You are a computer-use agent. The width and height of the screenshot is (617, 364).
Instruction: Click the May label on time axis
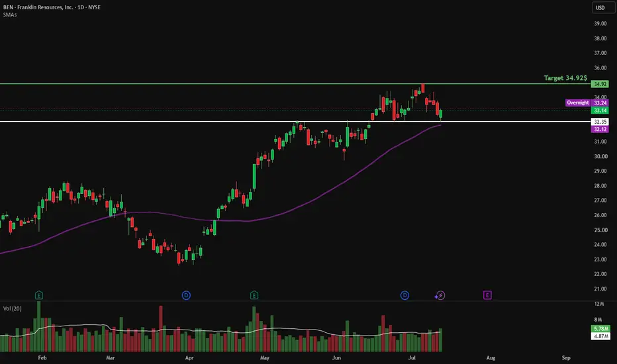(264, 357)
